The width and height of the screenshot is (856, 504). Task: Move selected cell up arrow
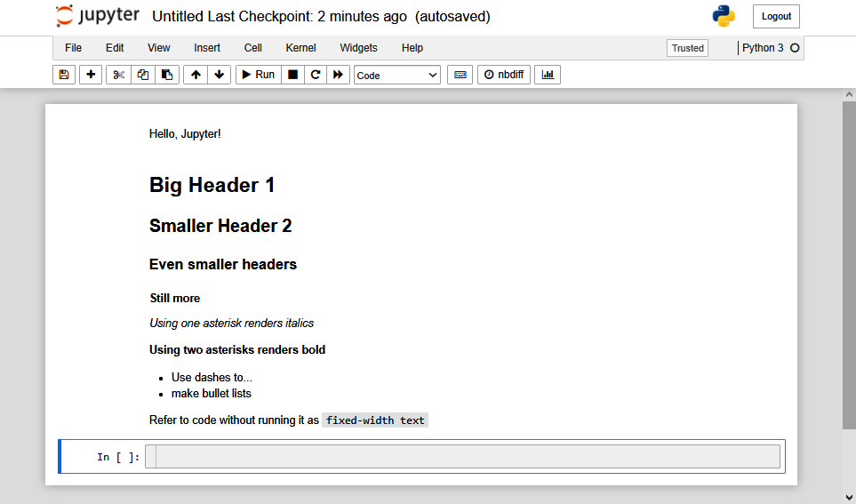tap(196, 75)
